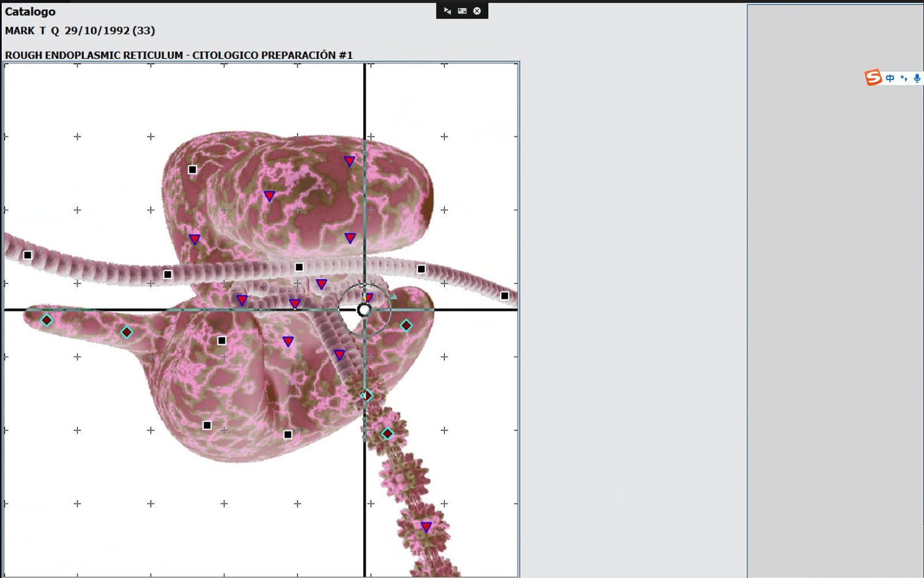
Task: Select the red triangle marker on the bottom bead chain
Action: [426, 526]
